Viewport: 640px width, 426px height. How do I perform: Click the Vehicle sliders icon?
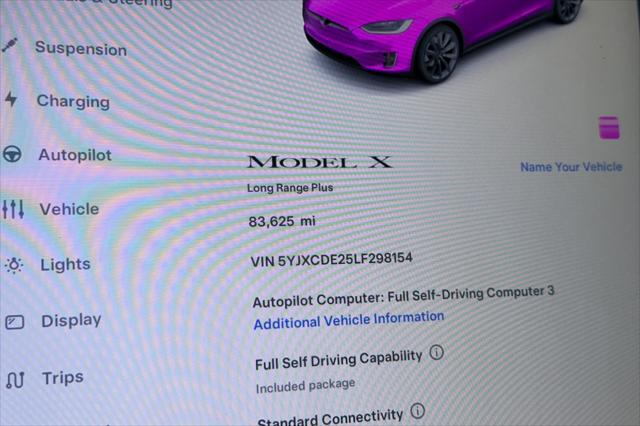pyautogui.click(x=13, y=209)
